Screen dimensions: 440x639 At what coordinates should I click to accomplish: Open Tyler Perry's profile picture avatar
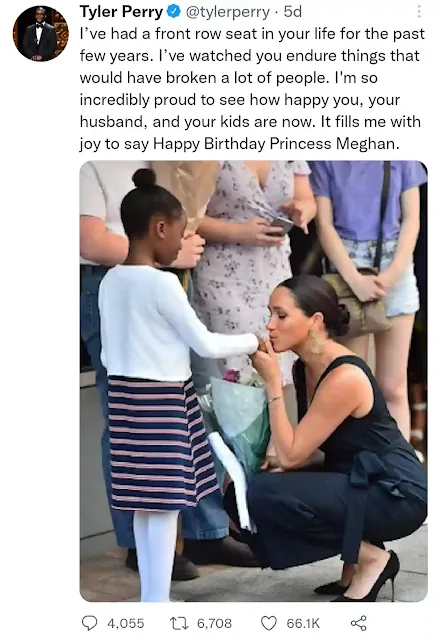[41, 34]
